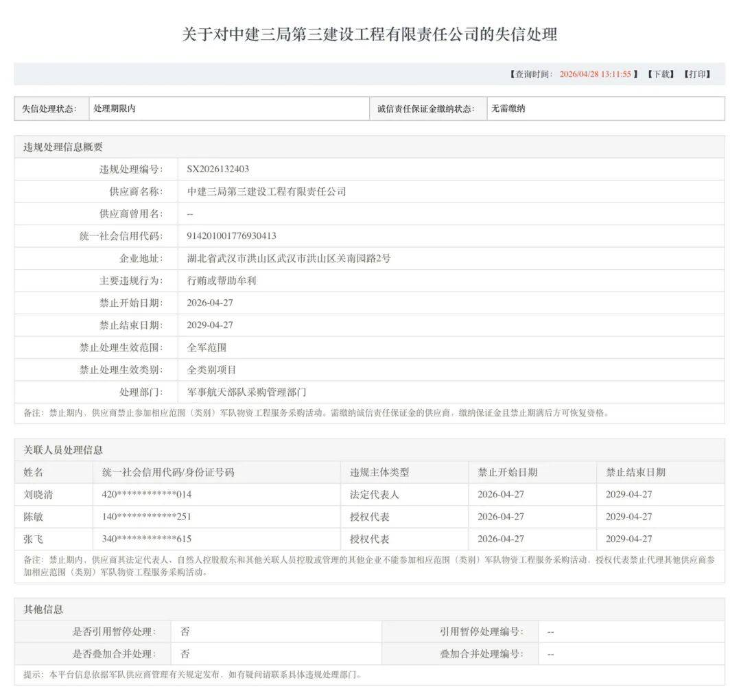Click the red query timestamp

pos(595,74)
